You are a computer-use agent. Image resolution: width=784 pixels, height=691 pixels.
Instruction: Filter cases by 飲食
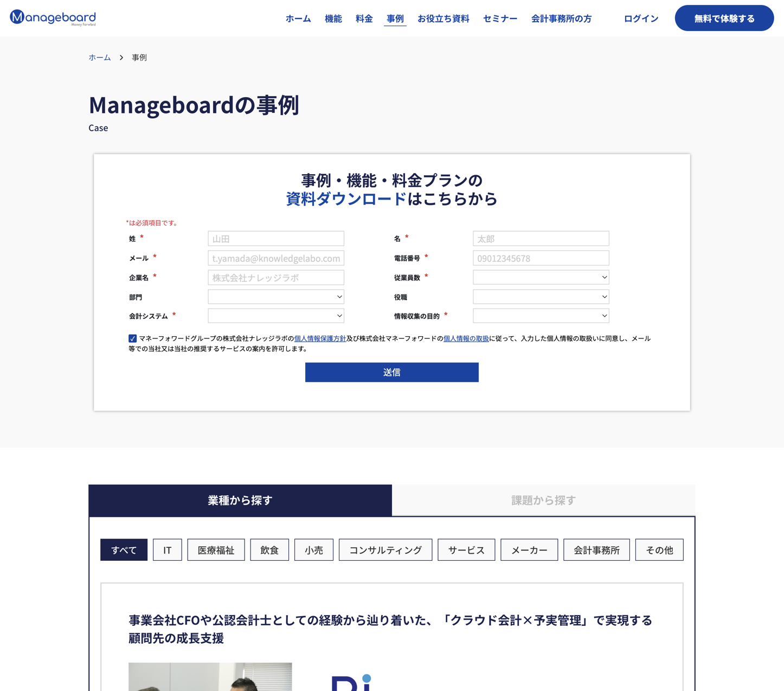tap(269, 550)
